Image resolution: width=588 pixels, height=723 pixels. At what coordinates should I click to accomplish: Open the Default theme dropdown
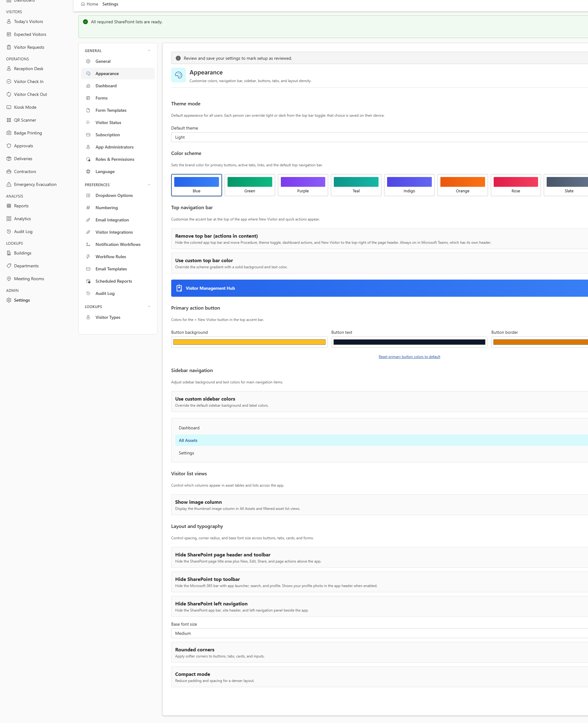pyautogui.click(x=379, y=137)
